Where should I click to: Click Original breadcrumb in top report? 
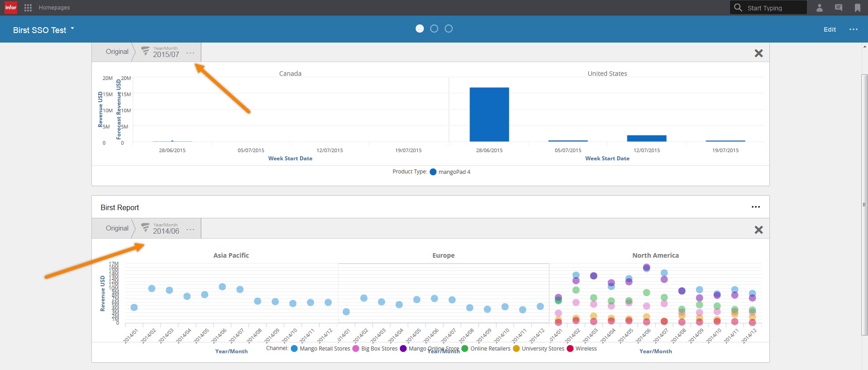117,52
